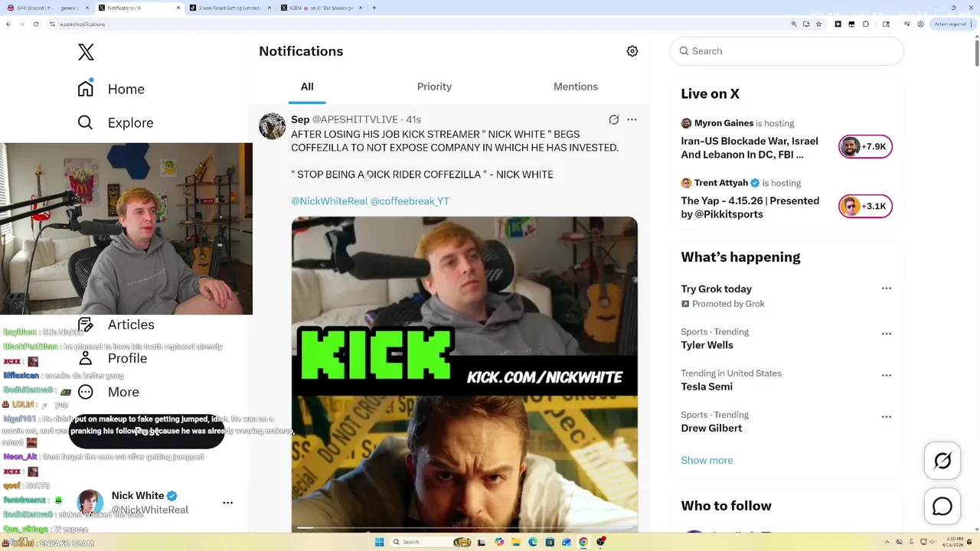The height and width of the screenshot is (551, 980).
Task: Open the floating Messages chat button
Action: [x=942, y=507]
